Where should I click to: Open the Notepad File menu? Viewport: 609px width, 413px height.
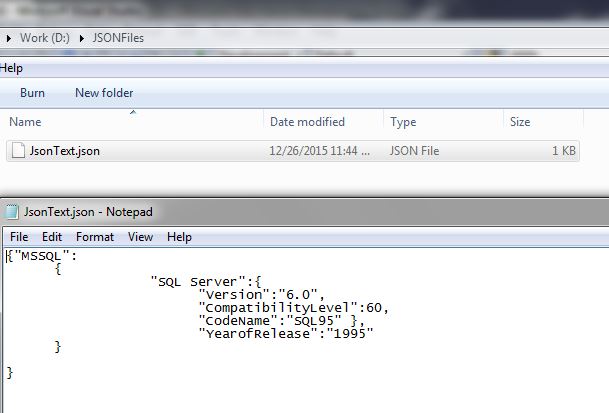coord(19,237)
